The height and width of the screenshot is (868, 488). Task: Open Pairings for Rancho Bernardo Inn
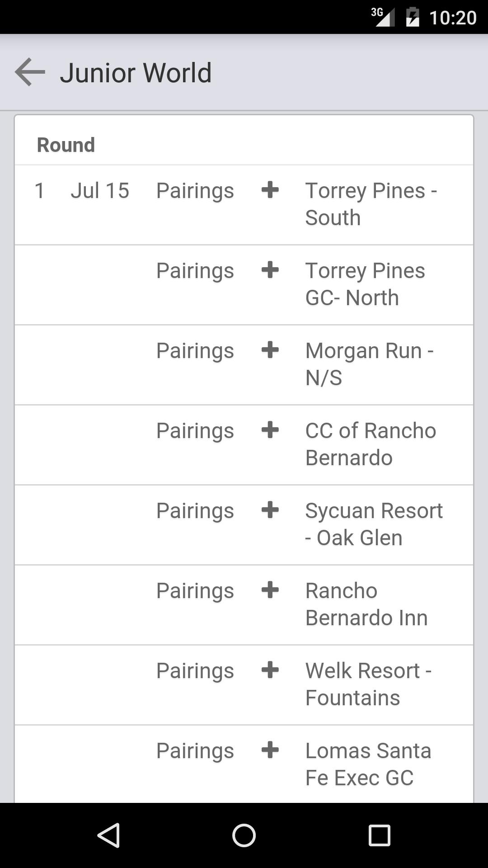[x=195, y=591]
